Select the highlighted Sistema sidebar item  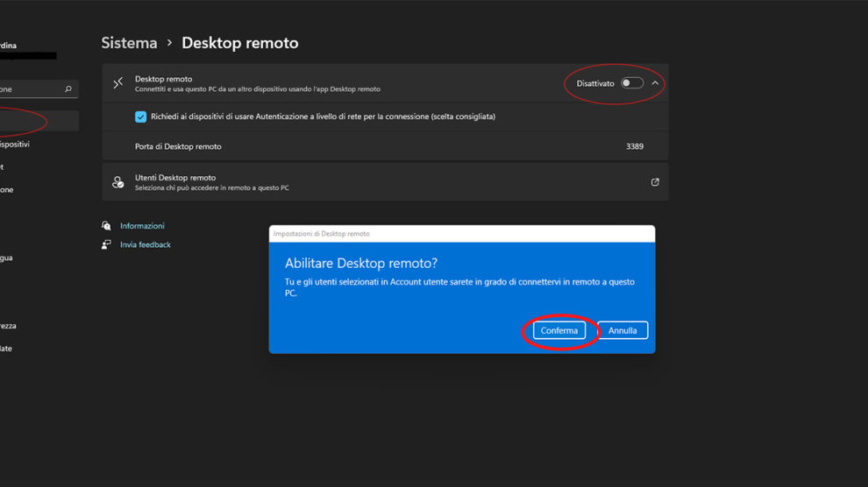35,121
